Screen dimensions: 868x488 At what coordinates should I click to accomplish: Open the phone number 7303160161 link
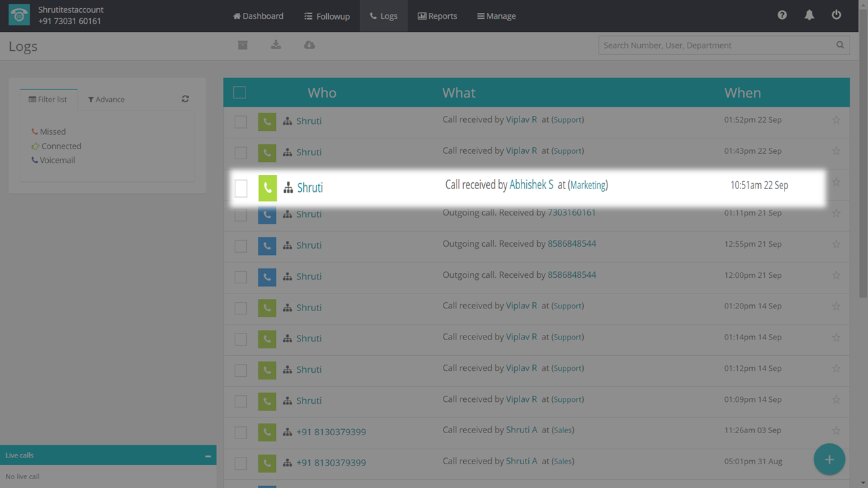point(572,213)
